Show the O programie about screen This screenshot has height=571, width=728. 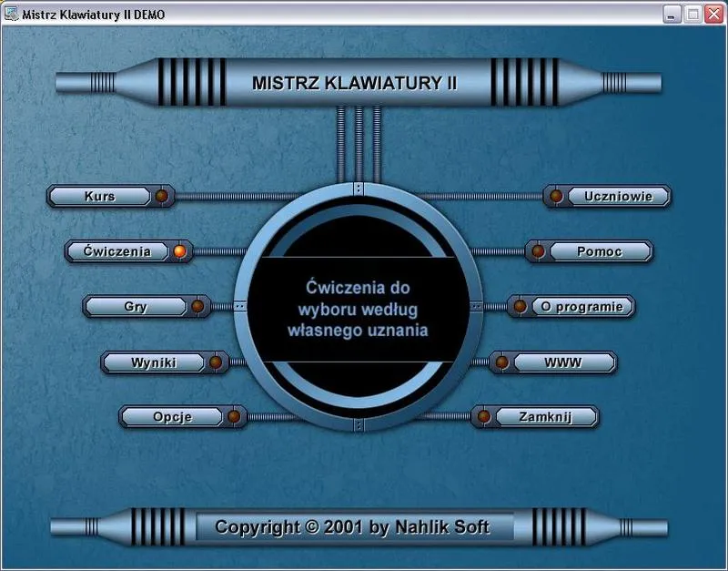coord(581,307)
